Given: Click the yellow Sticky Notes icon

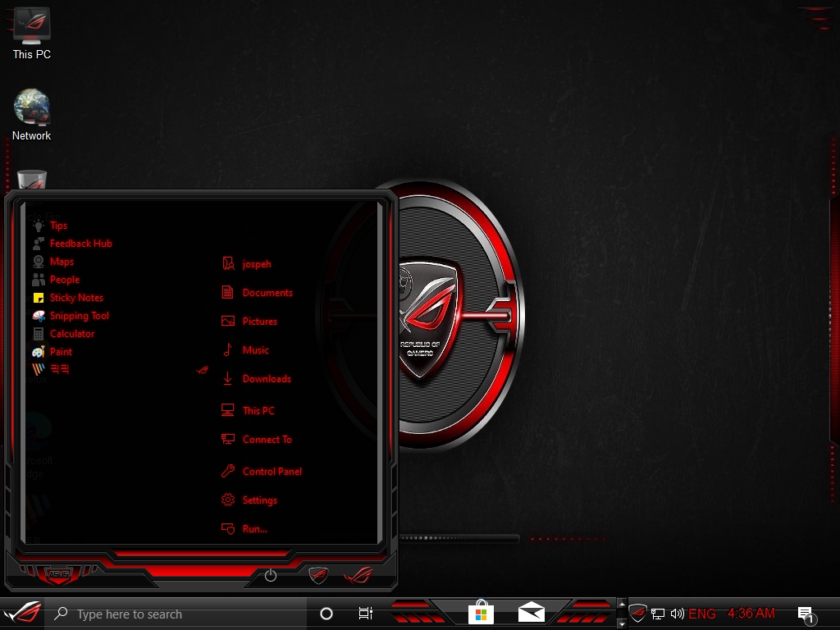Looking at the screenshot, I should [38, 298].
